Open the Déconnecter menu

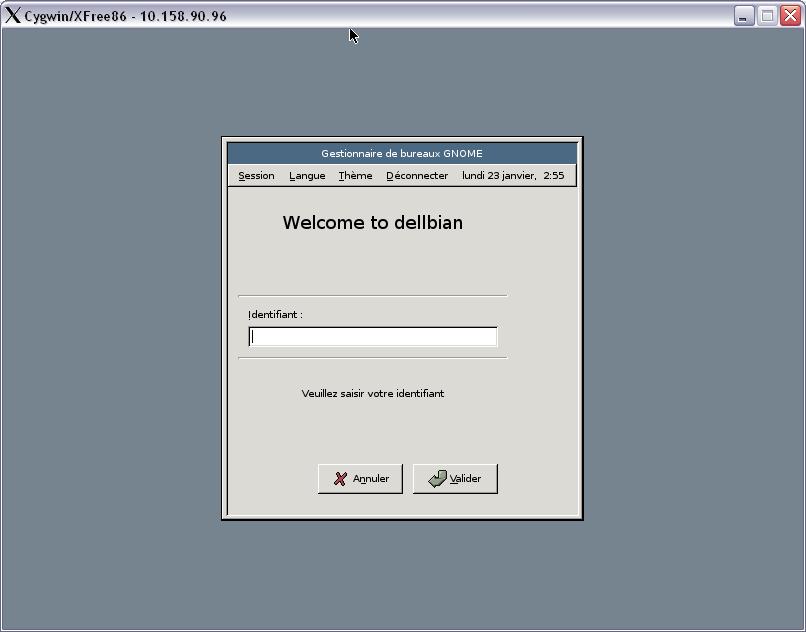coord(417,176)
